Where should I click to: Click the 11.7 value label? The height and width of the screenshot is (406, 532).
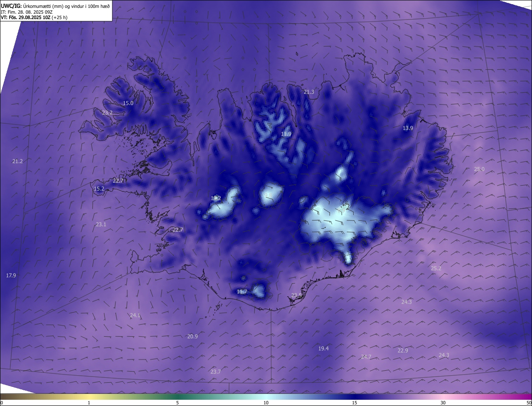pyautogui.click(x=242, y=292)
